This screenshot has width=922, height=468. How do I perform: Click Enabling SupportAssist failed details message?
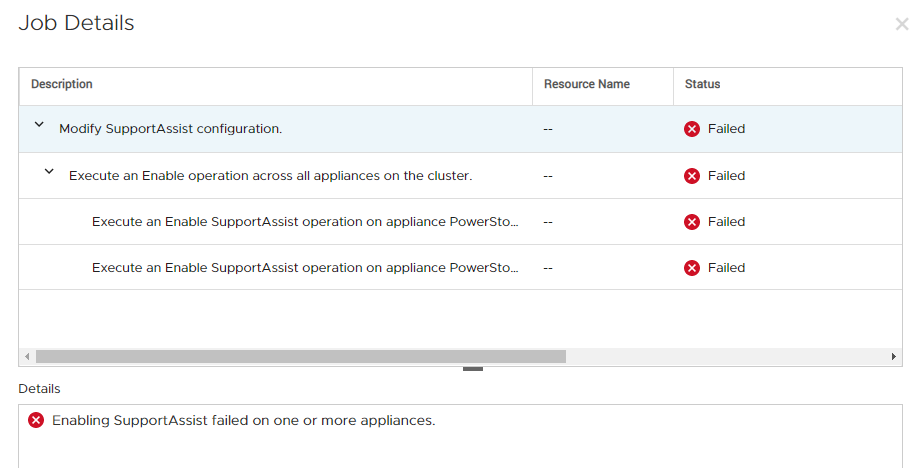click(x=243, y=420)
